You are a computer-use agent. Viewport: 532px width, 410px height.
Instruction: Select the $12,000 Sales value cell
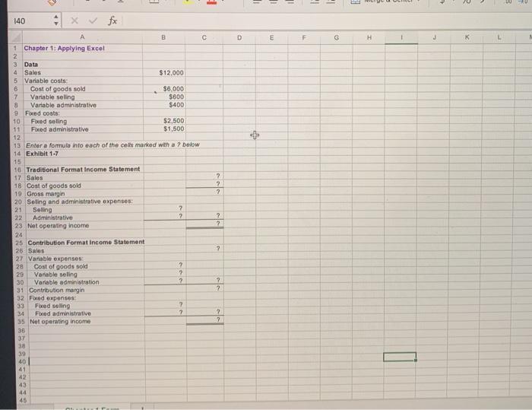point(164,72)
